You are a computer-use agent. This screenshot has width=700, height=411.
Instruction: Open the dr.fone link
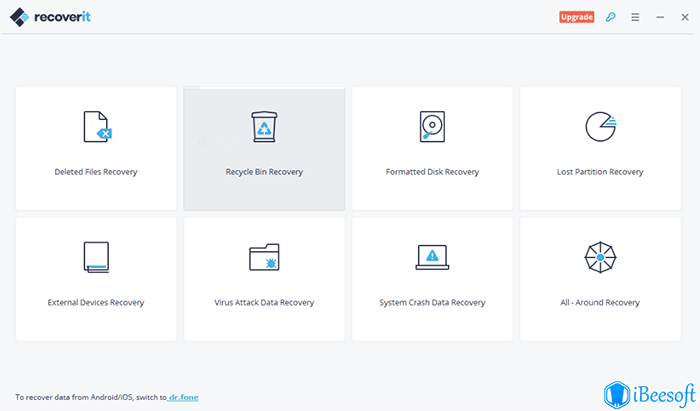pyautogui.click(x=183, y=397)
